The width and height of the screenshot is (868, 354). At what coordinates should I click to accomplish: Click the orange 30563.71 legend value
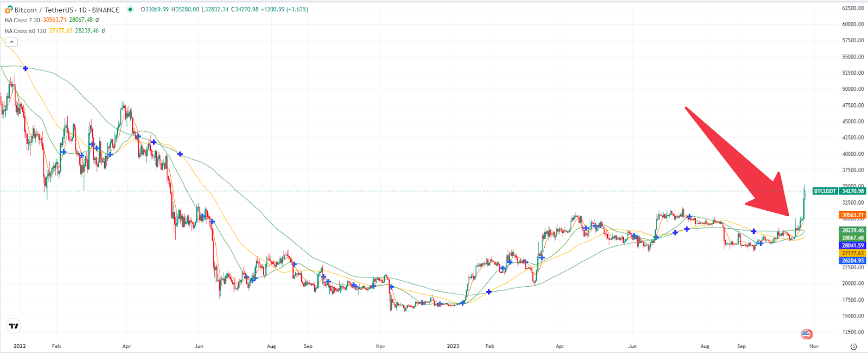click(x=55, y=20)
